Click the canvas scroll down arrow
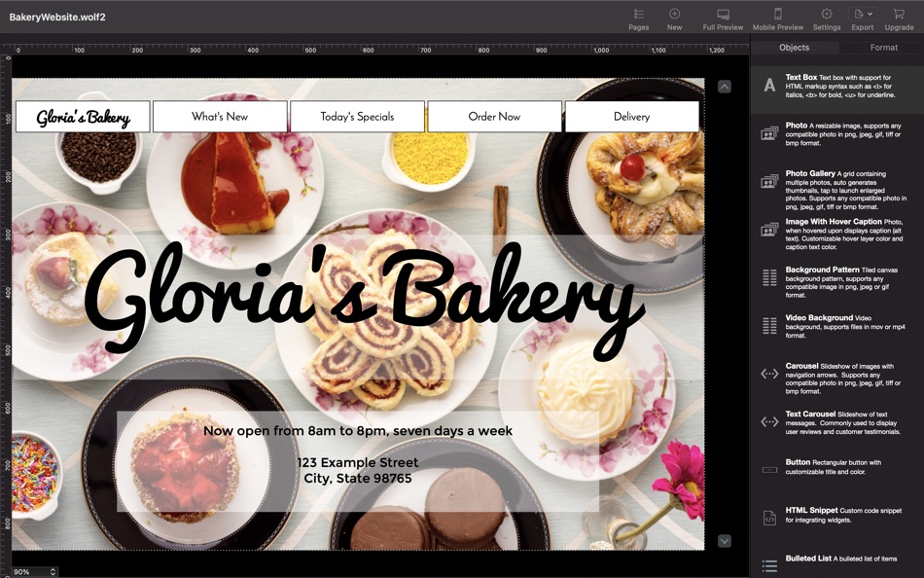Screen dimensions: 924x578 [725, 541]
